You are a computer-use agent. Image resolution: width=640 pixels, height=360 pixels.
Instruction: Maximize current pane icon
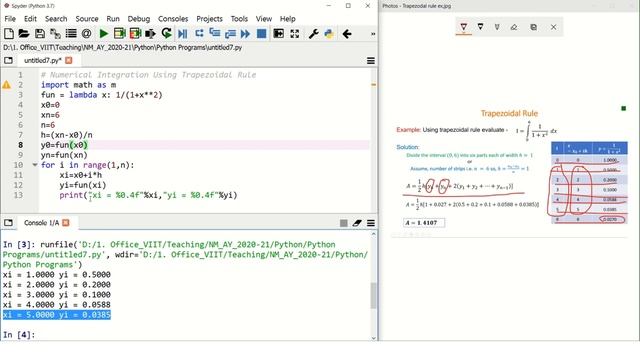pos(278,33)
